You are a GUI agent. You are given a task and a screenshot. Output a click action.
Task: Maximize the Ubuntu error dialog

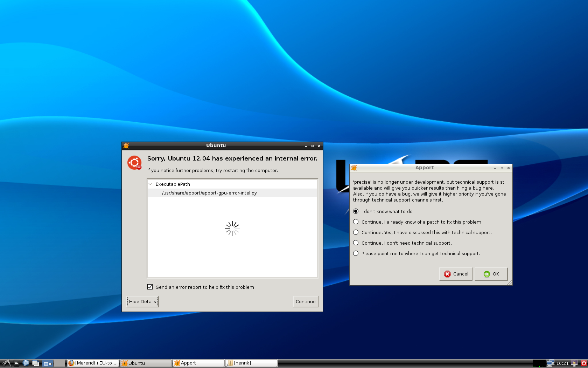coord(312,146)
